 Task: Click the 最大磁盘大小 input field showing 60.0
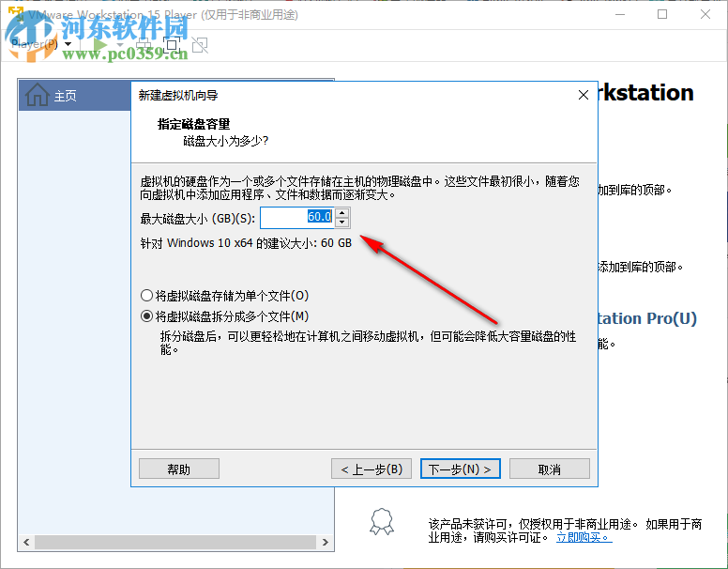[x=297, y=217]
